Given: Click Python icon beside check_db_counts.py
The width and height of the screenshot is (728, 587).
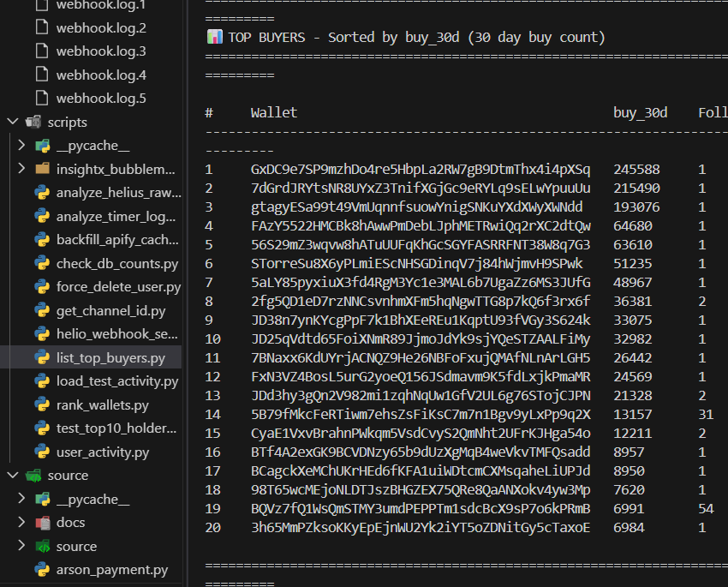Looking at the screenshot, I should [42, 263].
